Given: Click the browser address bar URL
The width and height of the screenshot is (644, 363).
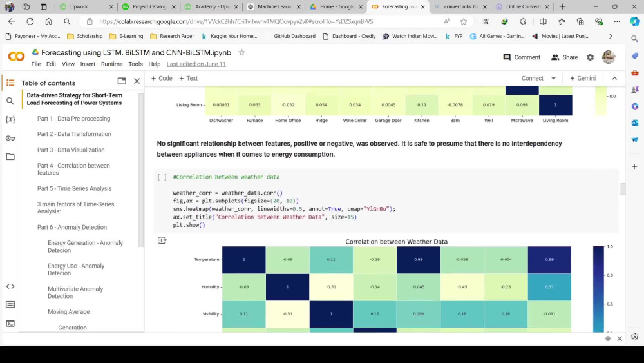Looking at the screenshot, I should (x=236, y=21).
